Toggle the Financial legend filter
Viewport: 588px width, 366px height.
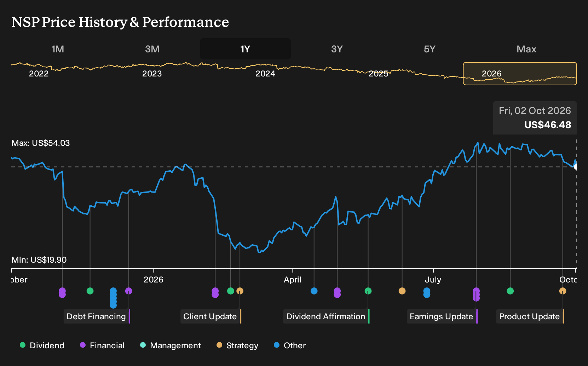(102, 345)
